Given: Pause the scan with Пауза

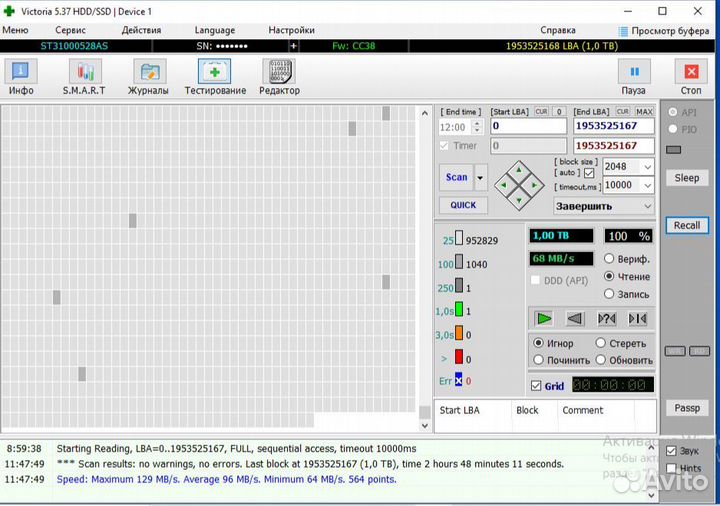Looking at the screenshot, I should click(x=634, y=77).
